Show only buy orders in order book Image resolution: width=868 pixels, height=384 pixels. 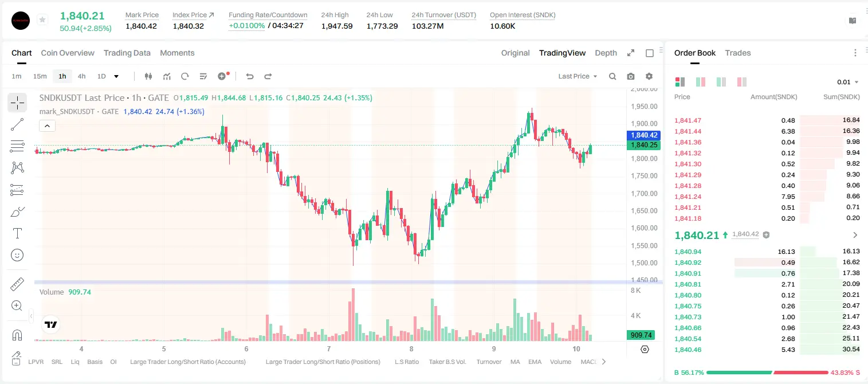point(721,82)
